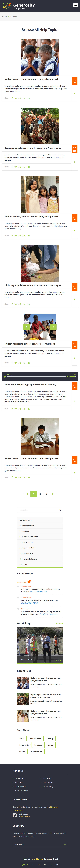Click the Your email subscribe field

pyautogui.click(x=40, y=844)
